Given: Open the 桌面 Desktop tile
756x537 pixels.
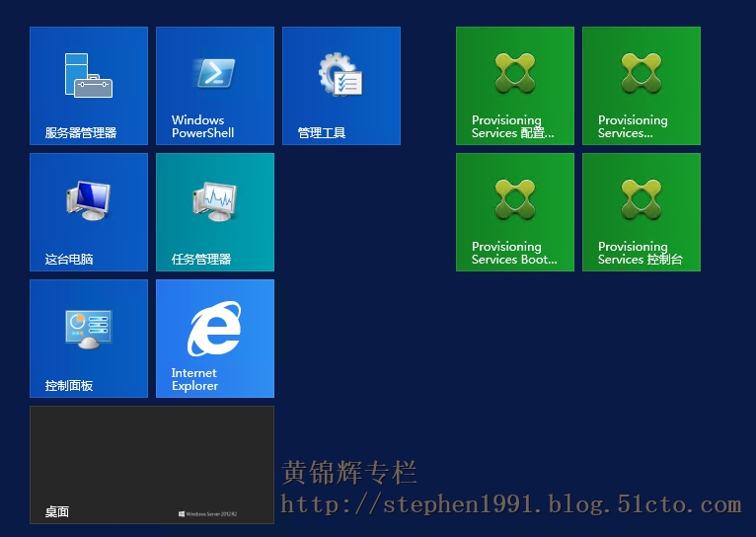Looking at the screenshot, I should pos(152,465).
